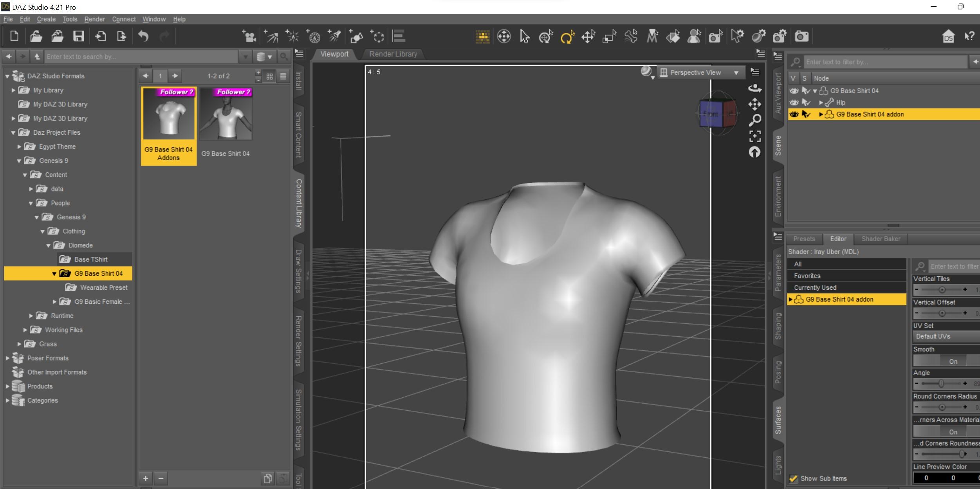Click the Shader Baker tab
980x489 pixels.
click(881, 239)
